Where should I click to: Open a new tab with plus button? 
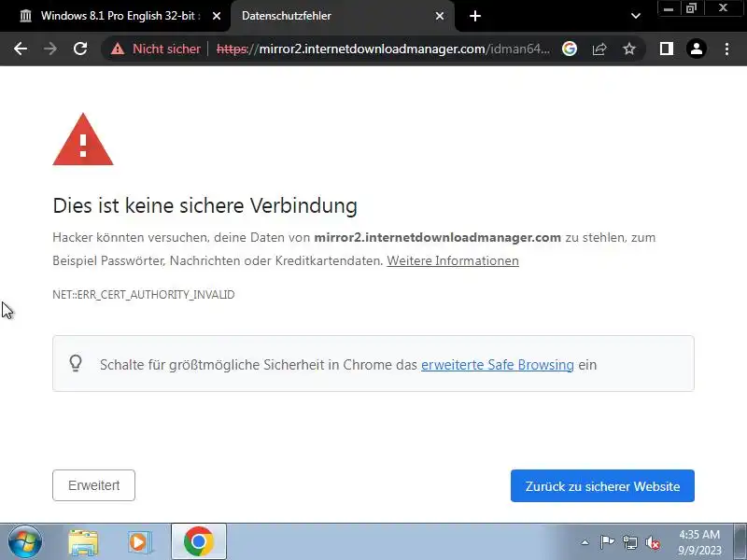[475, 16]
